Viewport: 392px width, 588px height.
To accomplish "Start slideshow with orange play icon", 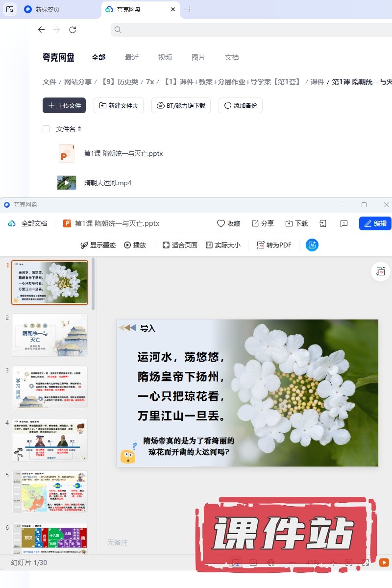I will [384, 563].
